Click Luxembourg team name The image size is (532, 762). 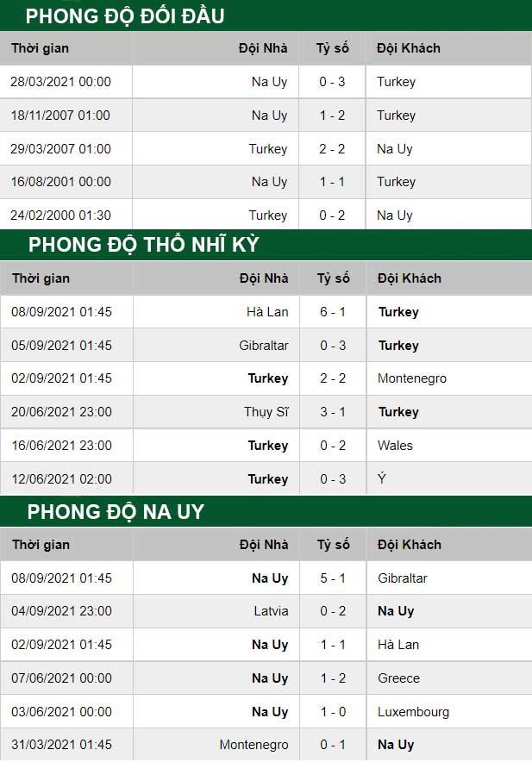(x=413, y=712)
